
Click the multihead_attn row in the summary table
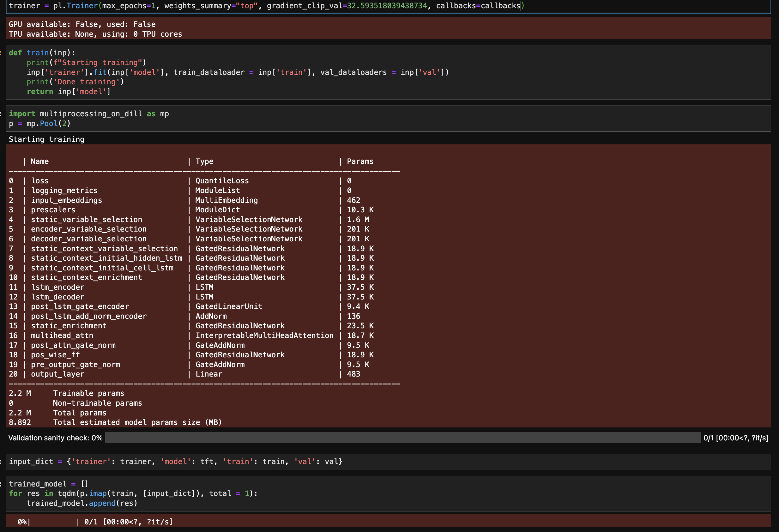[x=62, y=336]
